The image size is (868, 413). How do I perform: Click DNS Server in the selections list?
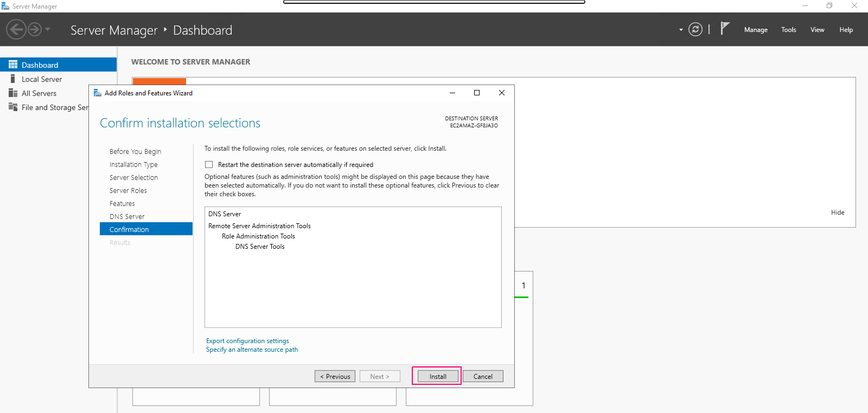[x=225, y=214]
